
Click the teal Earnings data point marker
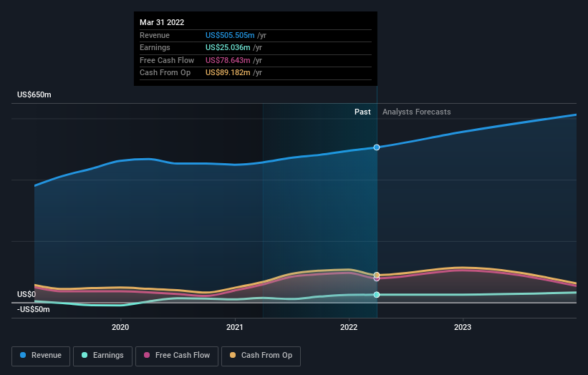pyautogui.click(x=377, y=295)
